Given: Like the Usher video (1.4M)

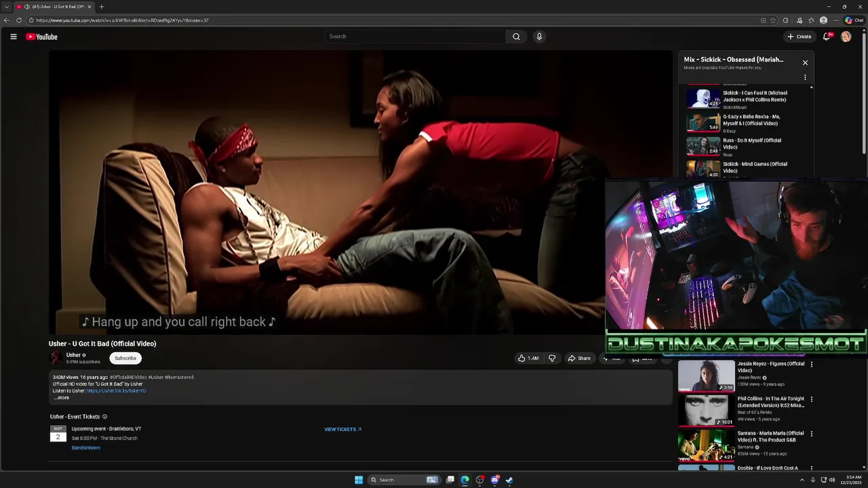Looking at the screenshot, I should [x=528, y=358].
